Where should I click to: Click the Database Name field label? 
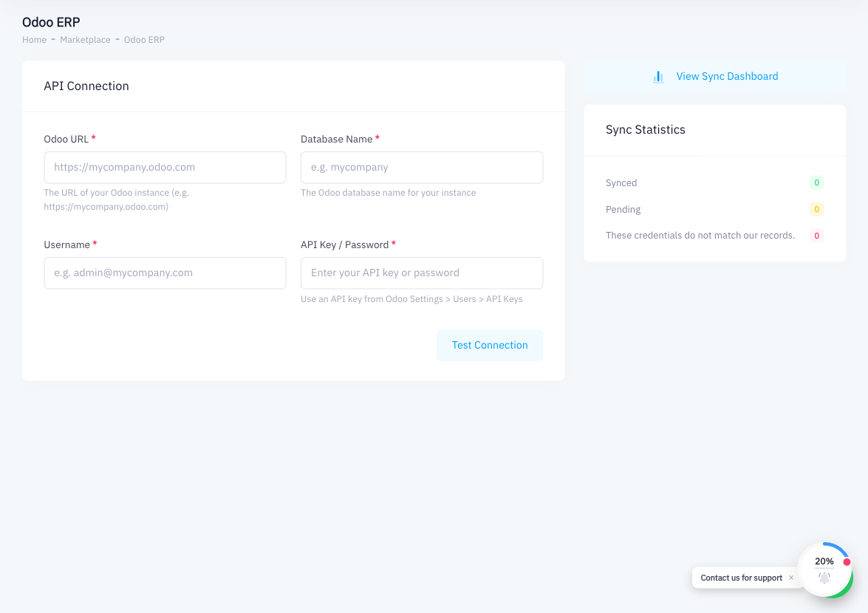click(x=337, y=139)
